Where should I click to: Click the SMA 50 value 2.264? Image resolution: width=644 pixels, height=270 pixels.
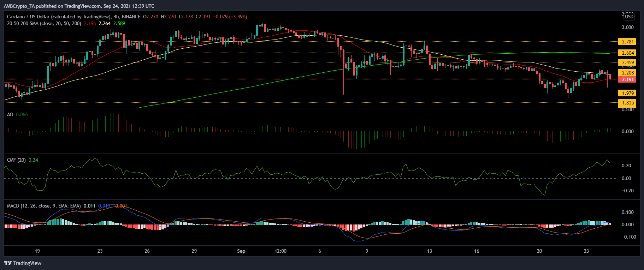(105, 23)
